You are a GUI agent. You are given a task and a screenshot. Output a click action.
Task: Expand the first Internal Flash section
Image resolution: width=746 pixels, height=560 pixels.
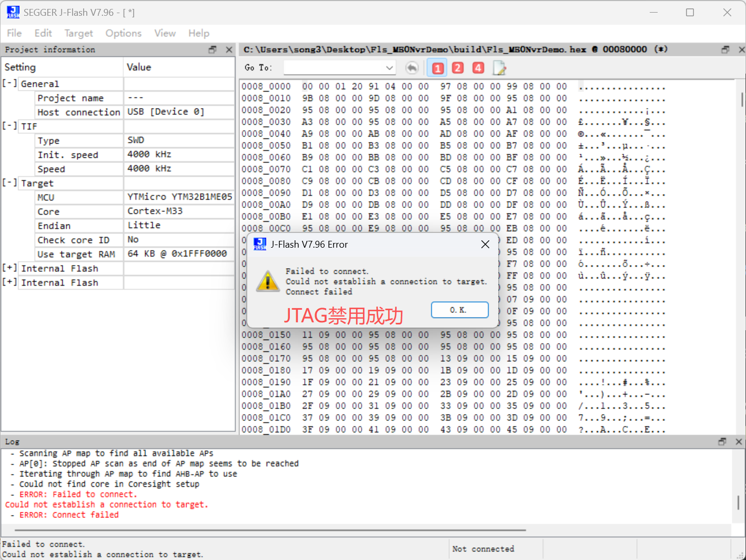pyautogui.click(x=9, y=268)
